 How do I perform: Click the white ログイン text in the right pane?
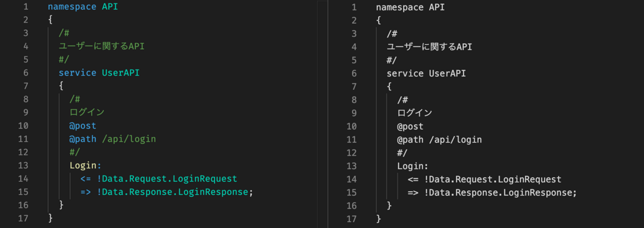414,113
